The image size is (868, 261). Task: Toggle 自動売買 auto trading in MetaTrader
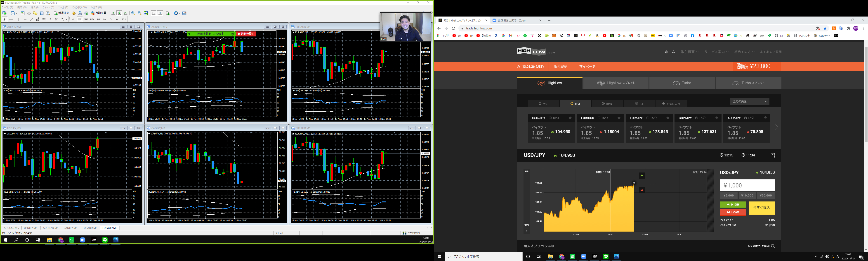click(x=99, y=13)
